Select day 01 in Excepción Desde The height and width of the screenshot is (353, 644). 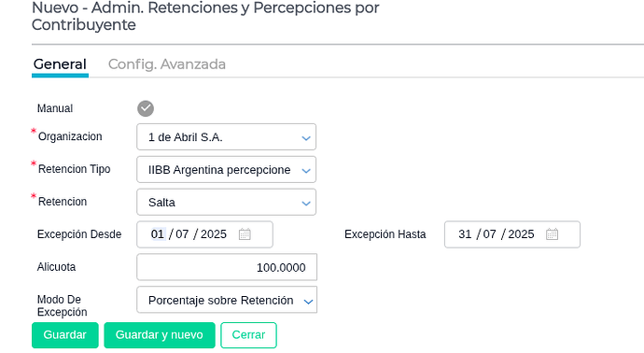coord(158,234)
